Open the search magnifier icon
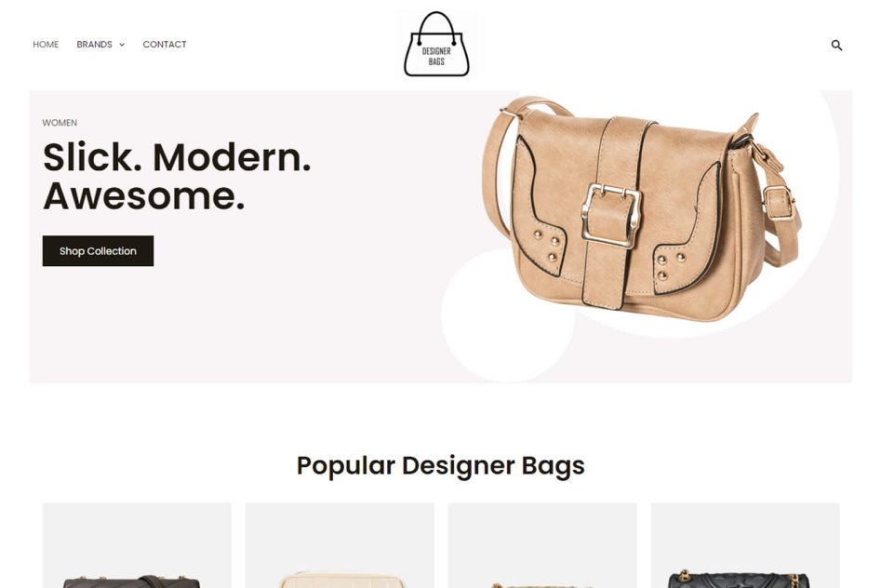 click(x=836, y=45)
